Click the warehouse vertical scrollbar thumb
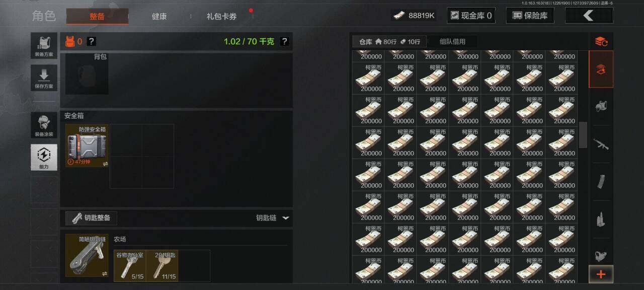The width and height of the screenshot is (644, 290). click(x=583, y=135)
